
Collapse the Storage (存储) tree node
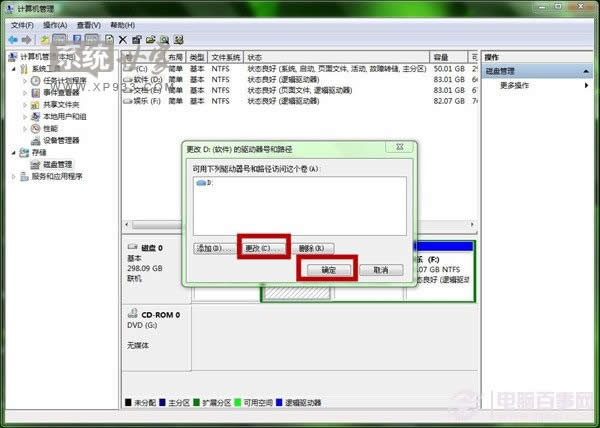coord(13,152)
